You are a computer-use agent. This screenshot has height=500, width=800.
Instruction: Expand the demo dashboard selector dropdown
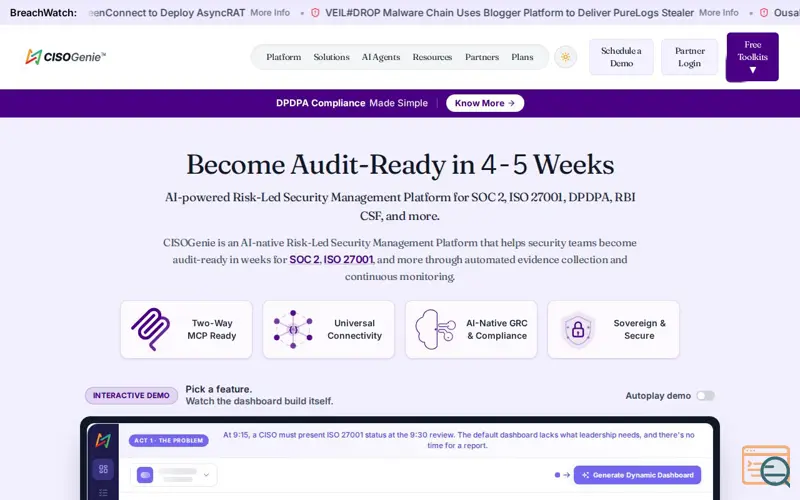coord(174,475)
